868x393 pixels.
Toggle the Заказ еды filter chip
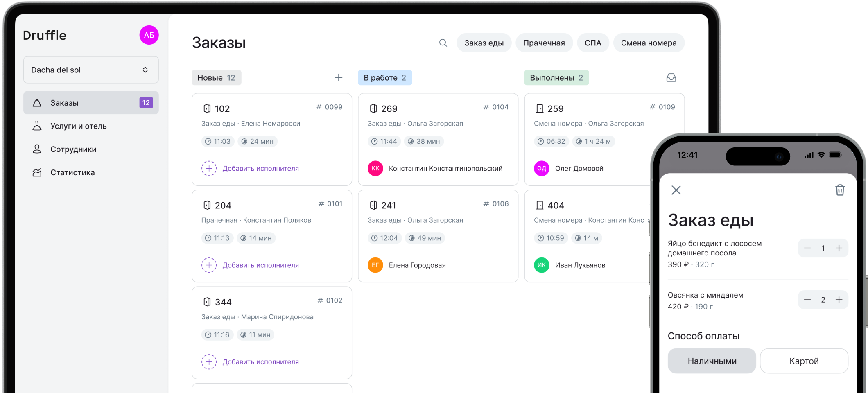[484, 43]
